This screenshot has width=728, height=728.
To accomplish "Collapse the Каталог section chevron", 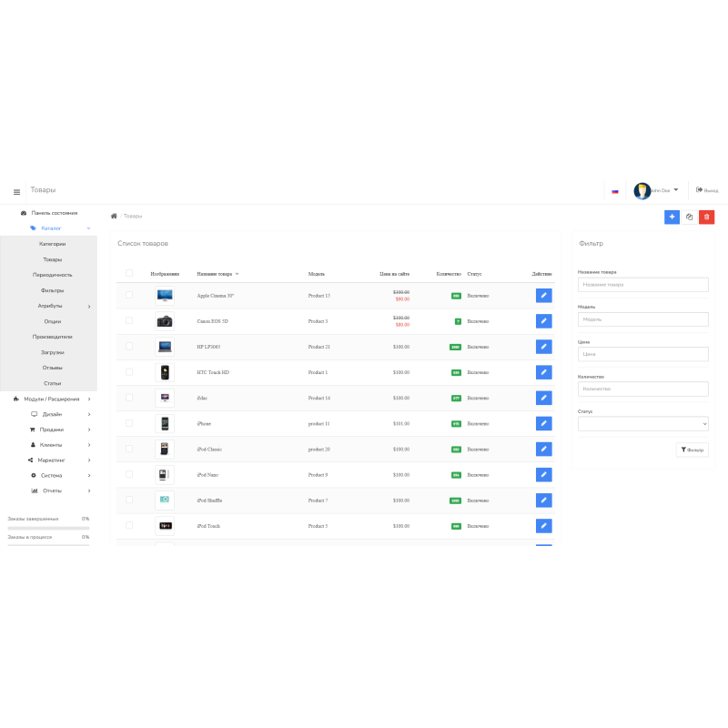I will point(88,227).
